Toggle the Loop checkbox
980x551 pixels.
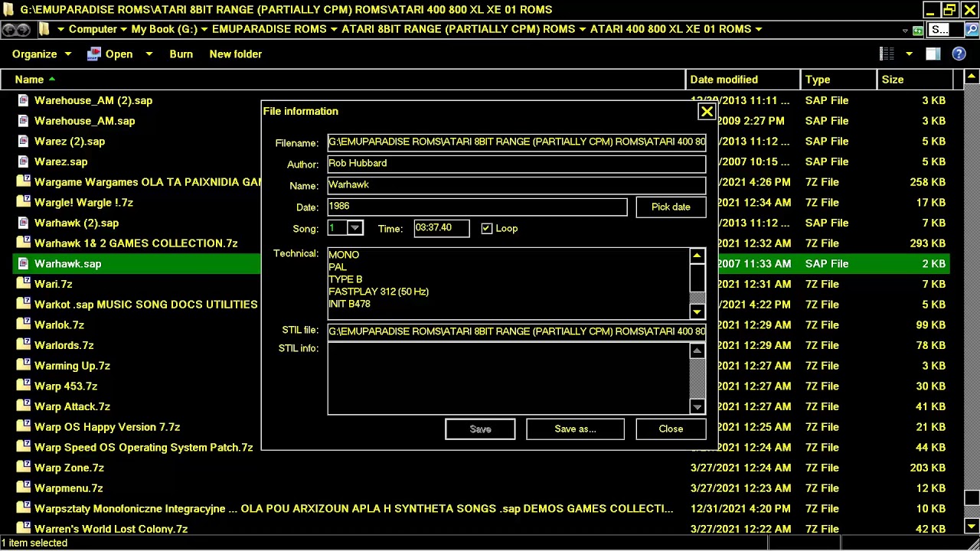(x=486, y=228)
